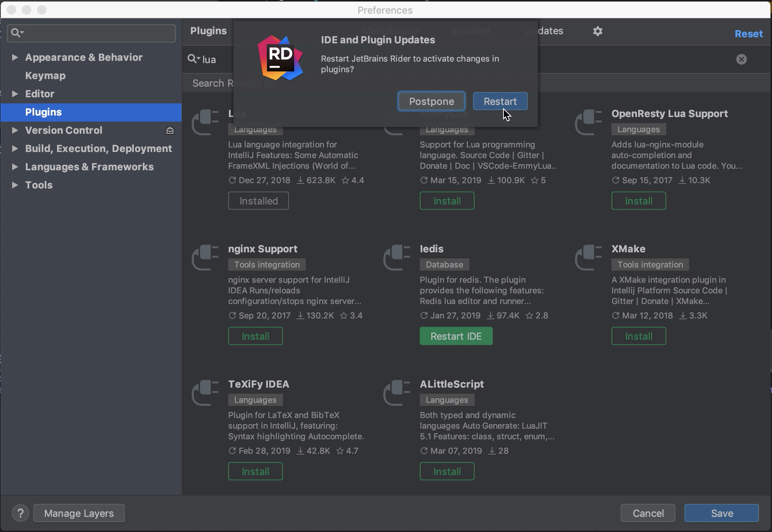Install the TeXiFy IDEA plugin
Image resolution: width=772 pixels, height=532 pixels.
click(x=255, y=471)
